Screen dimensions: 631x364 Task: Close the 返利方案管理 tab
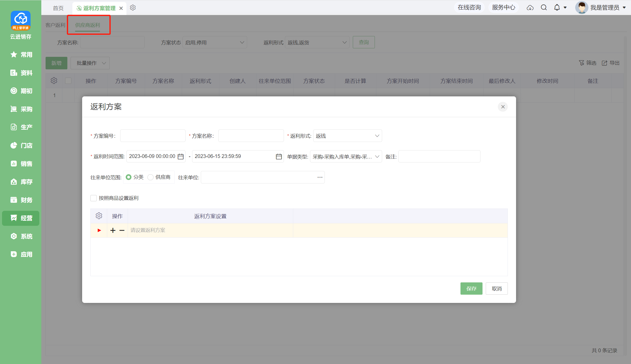[x=121, y=8]
